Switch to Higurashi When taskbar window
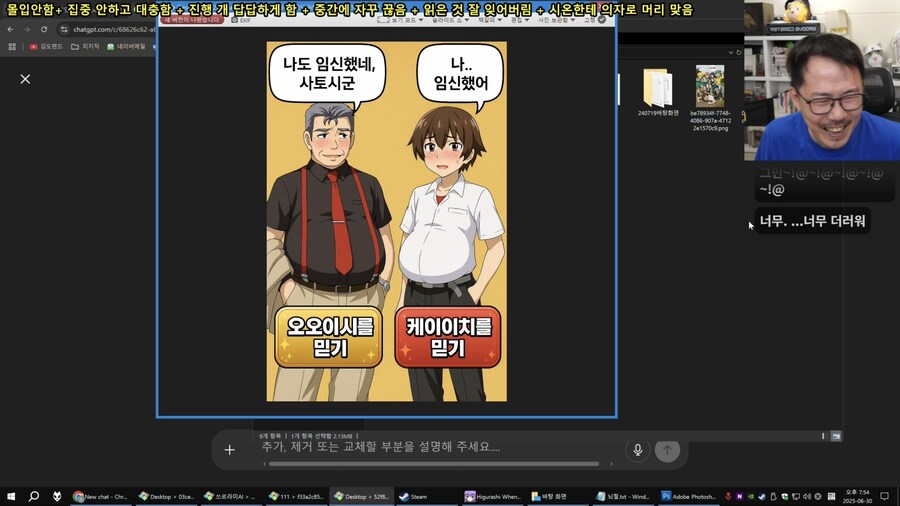900x506 pixels. point(494,496)
